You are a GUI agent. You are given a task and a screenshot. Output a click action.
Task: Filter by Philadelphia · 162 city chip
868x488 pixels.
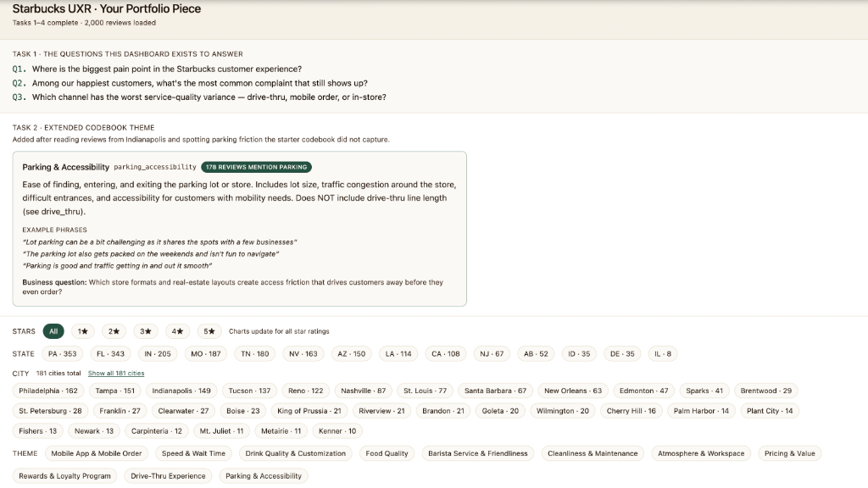coord(48,391)
